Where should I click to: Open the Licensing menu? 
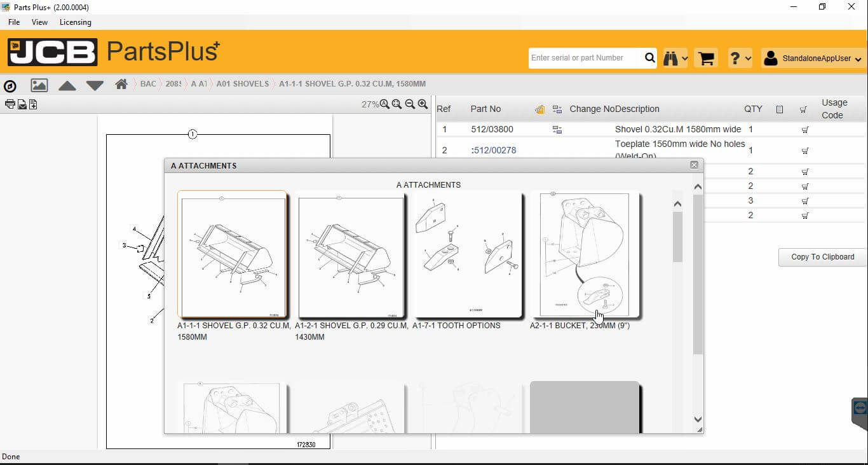75,22
